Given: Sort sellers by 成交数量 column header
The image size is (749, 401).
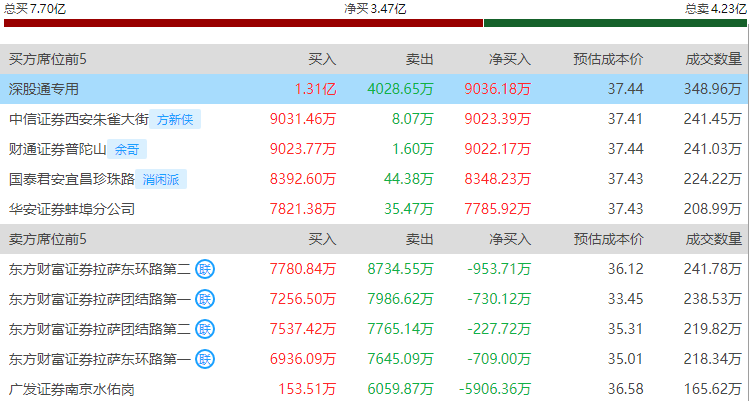Looking at the screenshot, I should [x=714, y=239].
